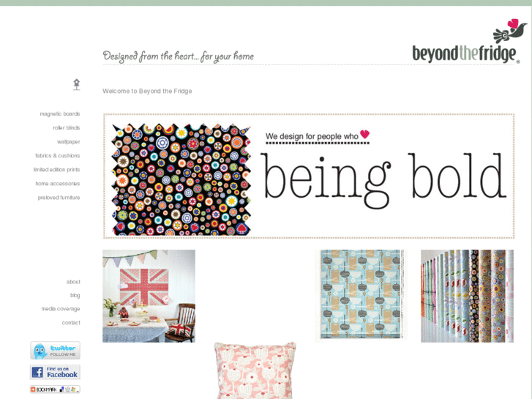
Task: Click the Bookmark share button
Action: point(55,389)
